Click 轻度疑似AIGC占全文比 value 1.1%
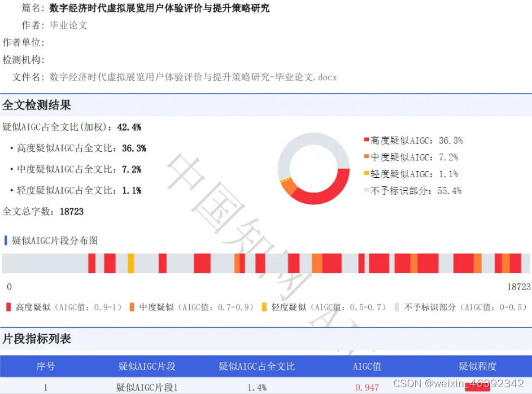The width and height of the screenshot is (532, 394). (x=132, y=190)
